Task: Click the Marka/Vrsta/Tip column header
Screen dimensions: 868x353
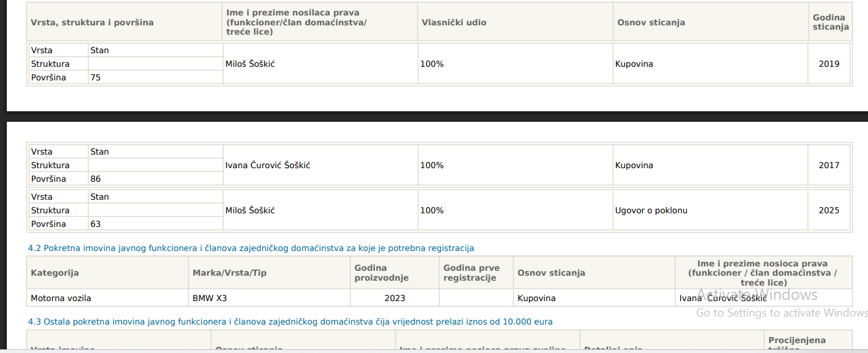Action: click(230, 273)
